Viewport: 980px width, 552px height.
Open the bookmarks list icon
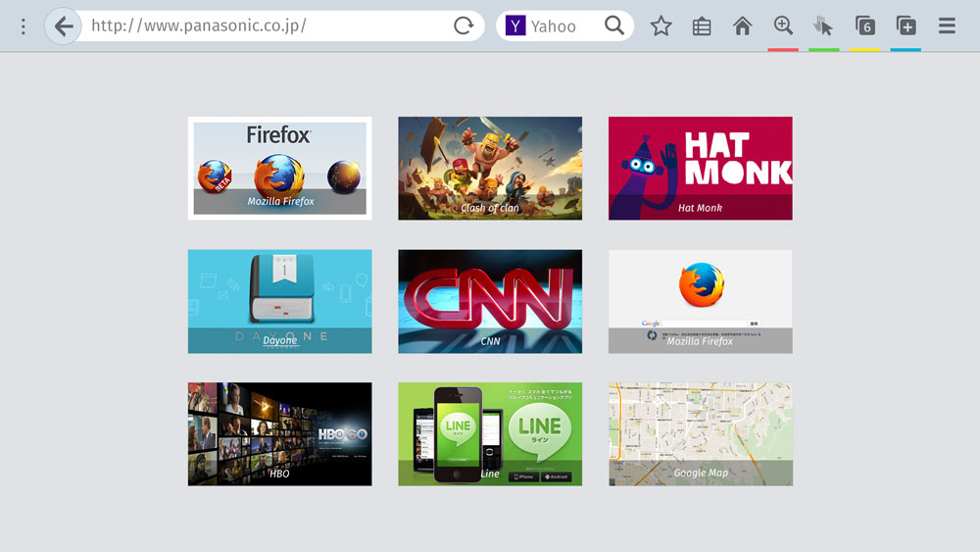pos(702,26)
